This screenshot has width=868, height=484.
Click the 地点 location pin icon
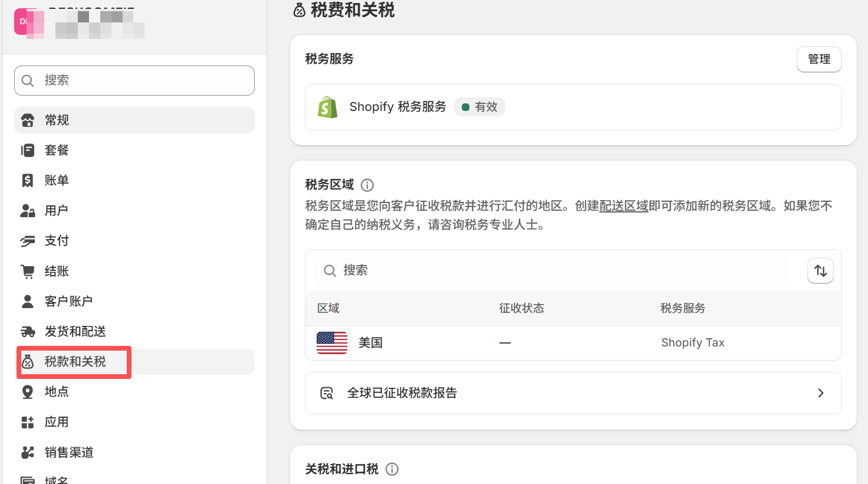(x=28, y=392)
